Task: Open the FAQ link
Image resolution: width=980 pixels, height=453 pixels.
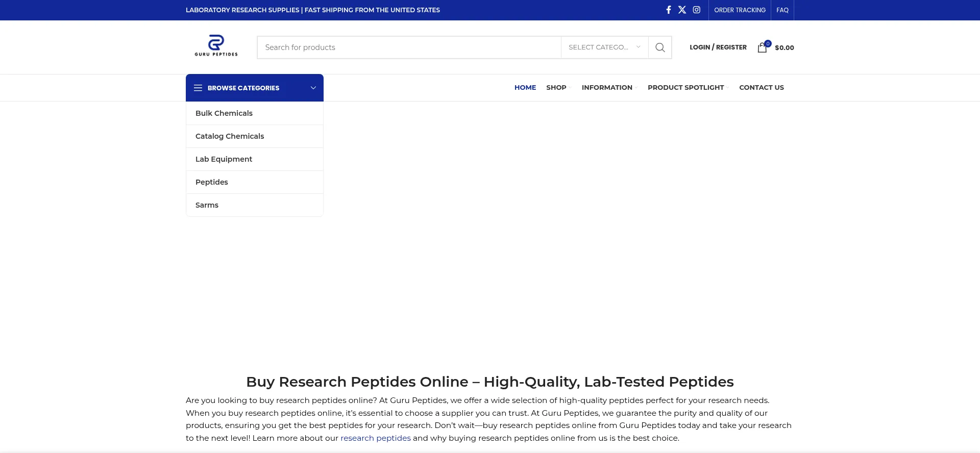Action: click(782, 10)
